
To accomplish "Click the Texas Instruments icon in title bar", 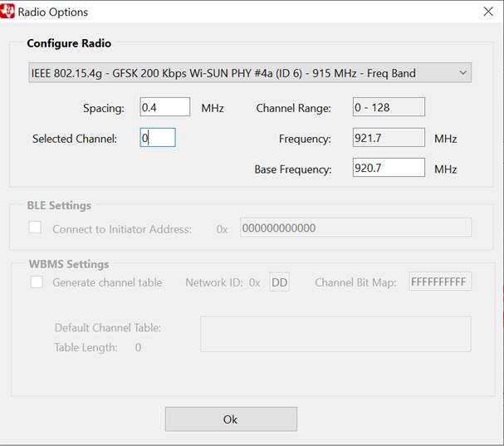I will (x=9, y=12).
